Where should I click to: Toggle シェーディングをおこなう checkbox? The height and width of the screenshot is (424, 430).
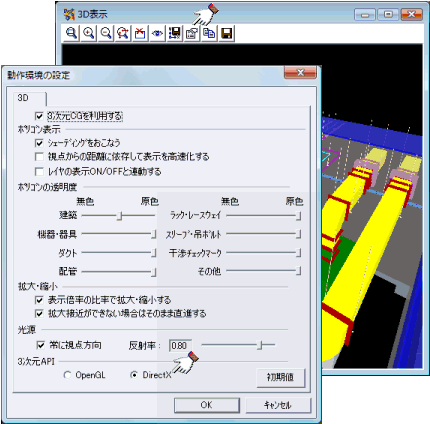tap(39, 143)
